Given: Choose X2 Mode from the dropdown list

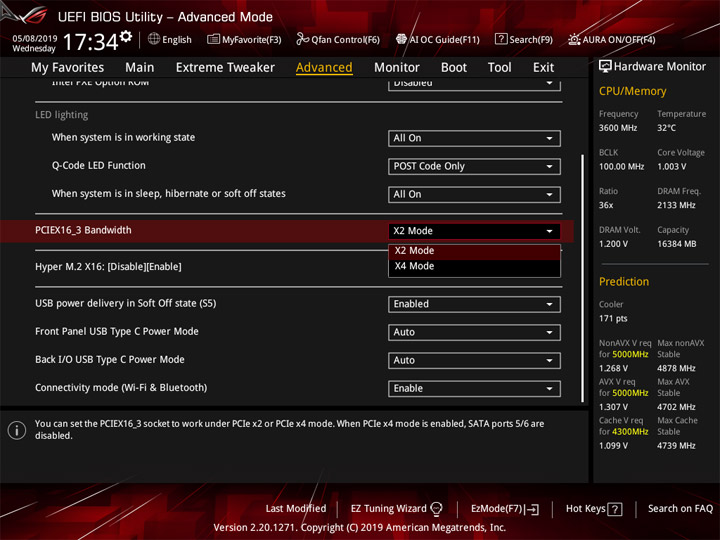Looking at the screenshot, I should tap(474, 251).
